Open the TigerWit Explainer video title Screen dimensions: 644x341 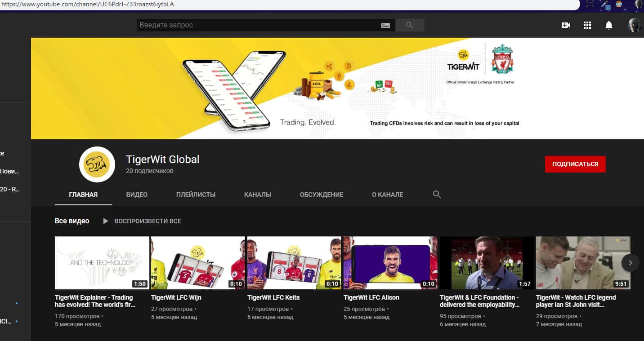[x=95, y=301]
